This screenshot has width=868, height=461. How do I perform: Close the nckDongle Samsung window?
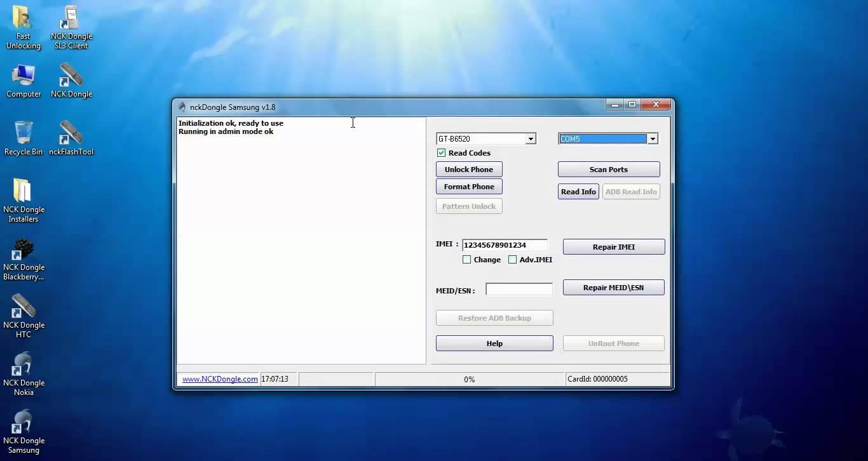[x=656, y=105]
